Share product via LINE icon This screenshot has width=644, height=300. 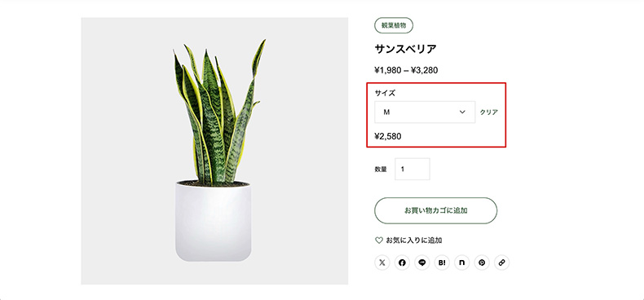coord(421,262)
